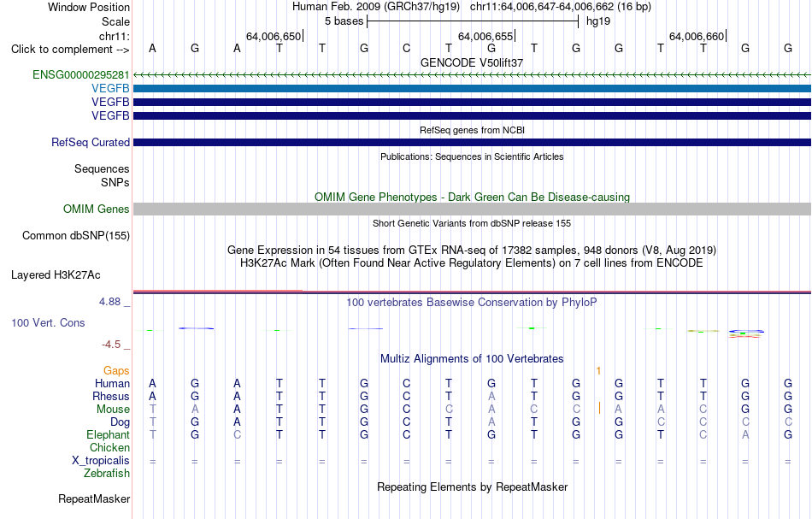The image size is (812, 519).
Task: Click the A base in Elephant row
Action: point(745,434)
